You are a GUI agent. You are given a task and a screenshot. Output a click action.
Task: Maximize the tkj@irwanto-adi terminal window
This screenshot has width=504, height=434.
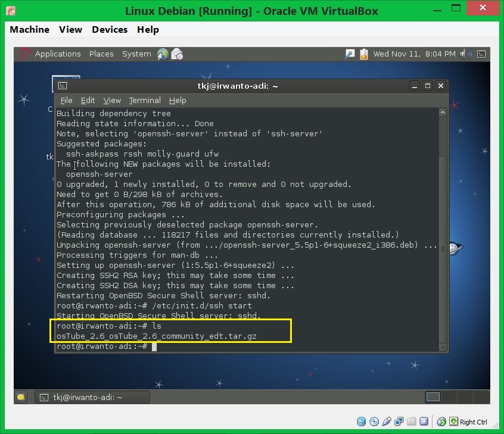point(428,86)
